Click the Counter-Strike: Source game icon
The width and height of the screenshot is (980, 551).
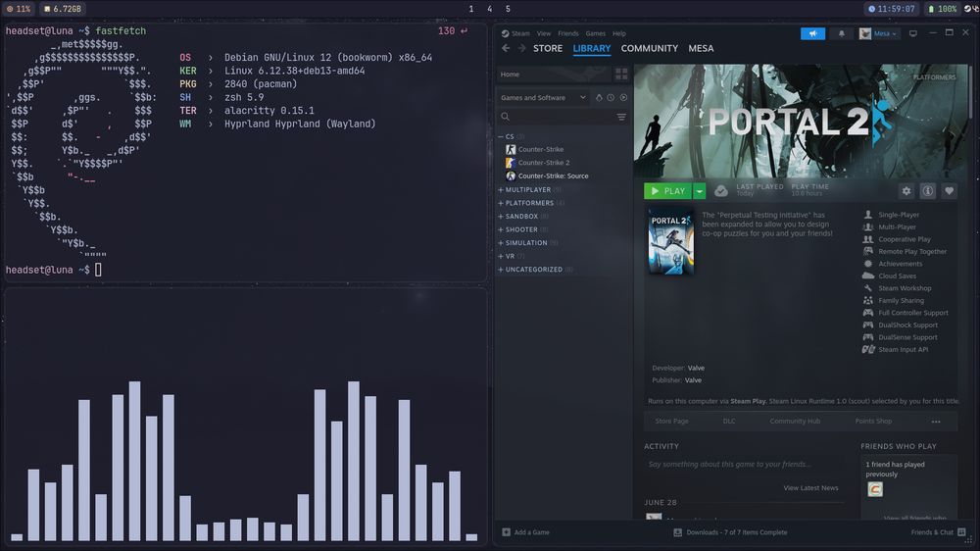pyautogui.click(x=511, y=176)
